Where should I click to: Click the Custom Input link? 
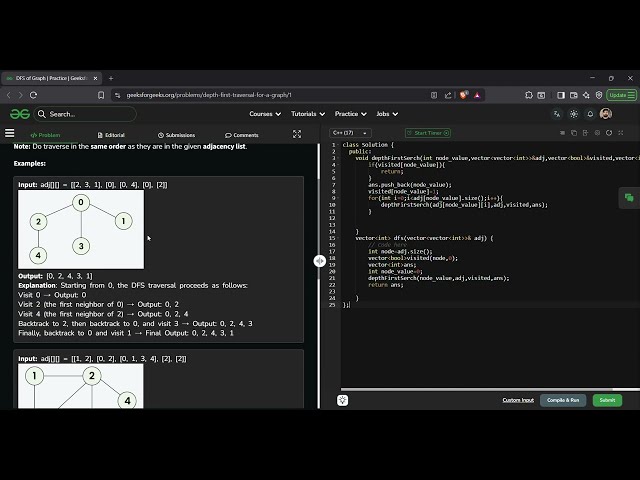[518, 400]
